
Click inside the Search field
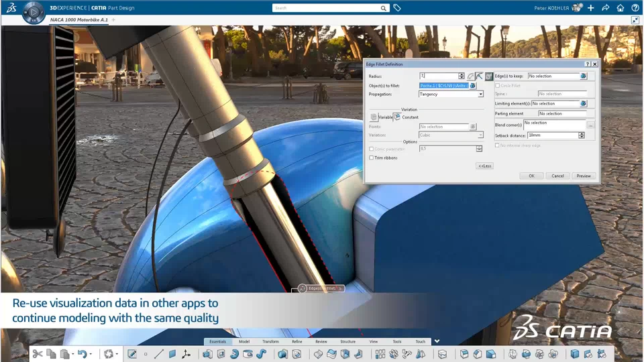tap(326, 8)
